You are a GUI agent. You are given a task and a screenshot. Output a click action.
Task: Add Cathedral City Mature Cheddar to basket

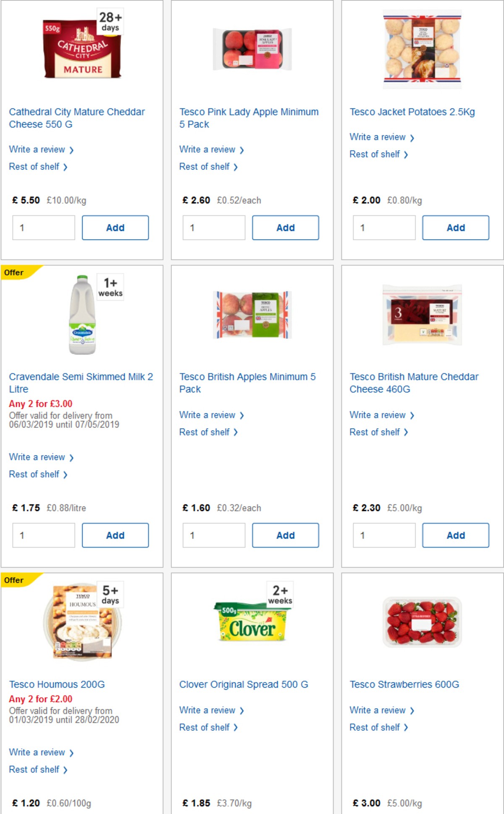(x=115, y=227)
